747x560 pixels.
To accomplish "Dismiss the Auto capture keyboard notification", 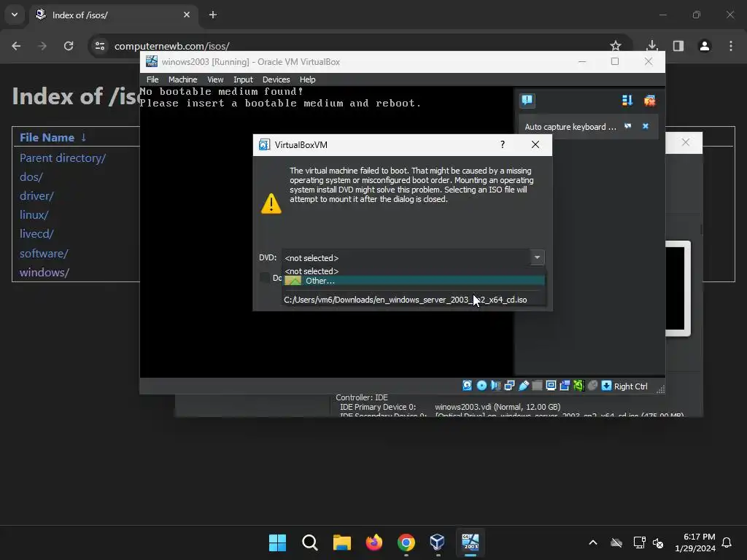I will [x=646, y=126].
